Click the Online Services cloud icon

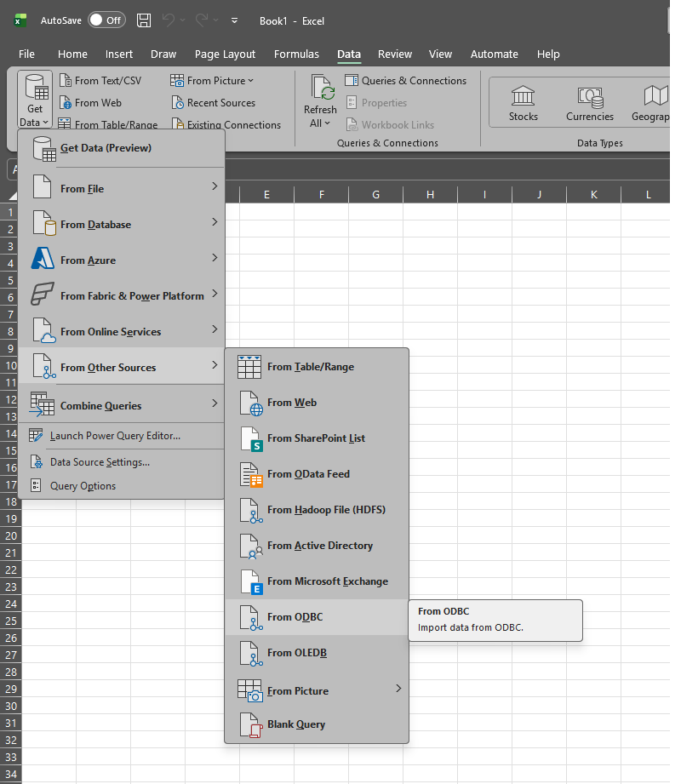44,330
